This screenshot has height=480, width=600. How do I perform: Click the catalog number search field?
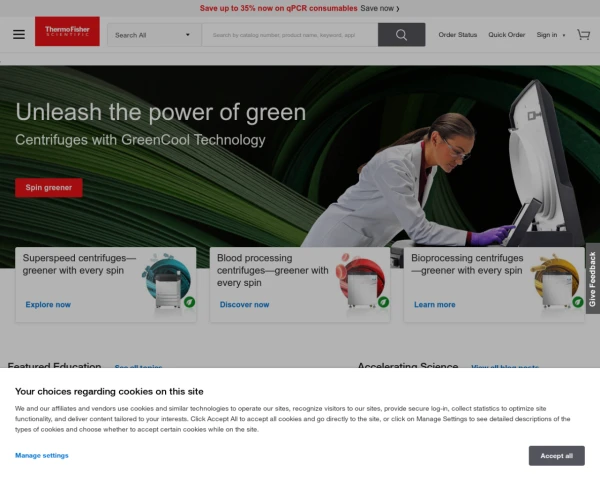(290, 35)
